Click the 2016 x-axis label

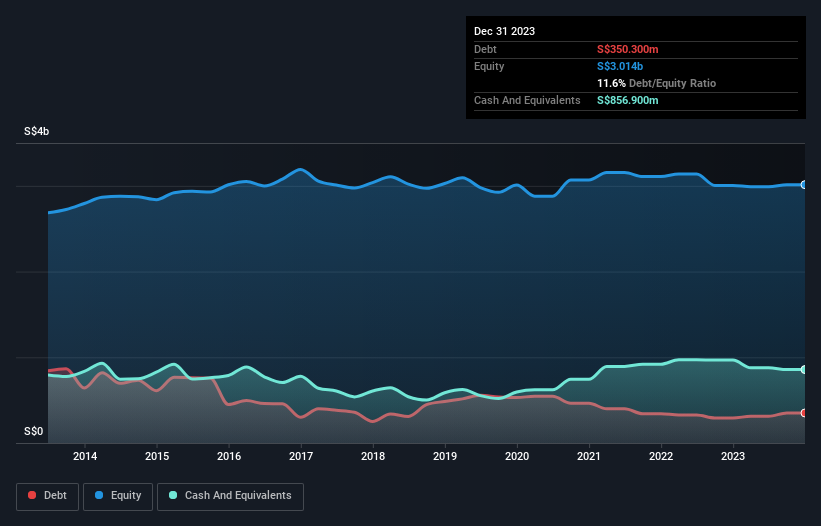(229, 457)
